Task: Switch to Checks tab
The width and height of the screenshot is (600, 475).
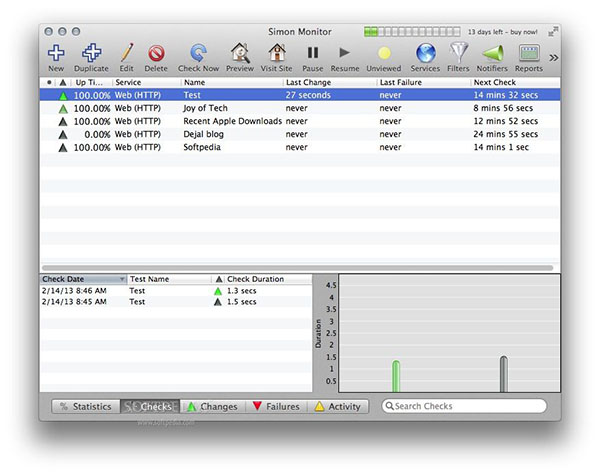Action: click(x=150, y=406)
